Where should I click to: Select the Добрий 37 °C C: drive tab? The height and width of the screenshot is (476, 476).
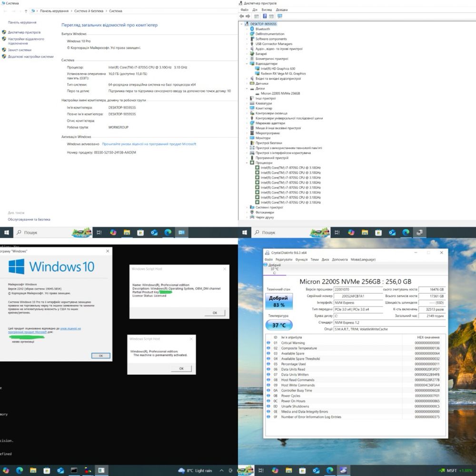click(275, 269)
